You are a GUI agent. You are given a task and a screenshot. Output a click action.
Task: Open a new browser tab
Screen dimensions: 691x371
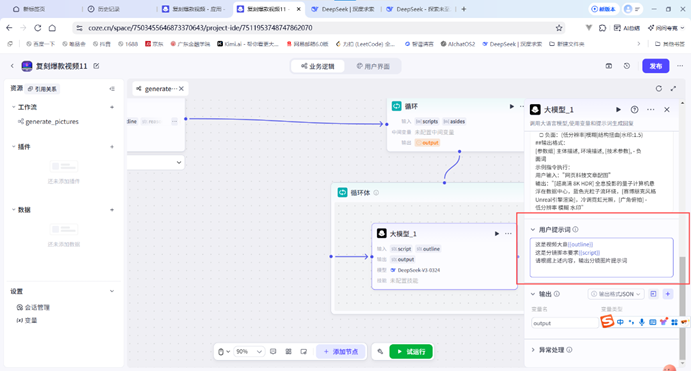click(x=464, y=9)
